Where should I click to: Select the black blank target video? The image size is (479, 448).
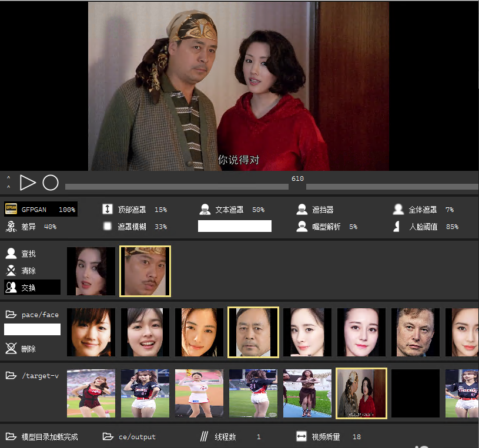(416, 393)
